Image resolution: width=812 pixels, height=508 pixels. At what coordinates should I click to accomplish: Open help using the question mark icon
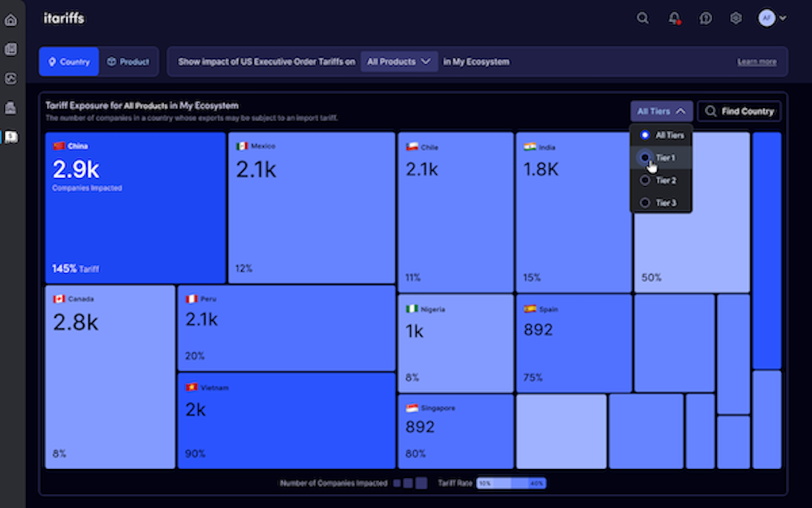click(x=705, y=18)
